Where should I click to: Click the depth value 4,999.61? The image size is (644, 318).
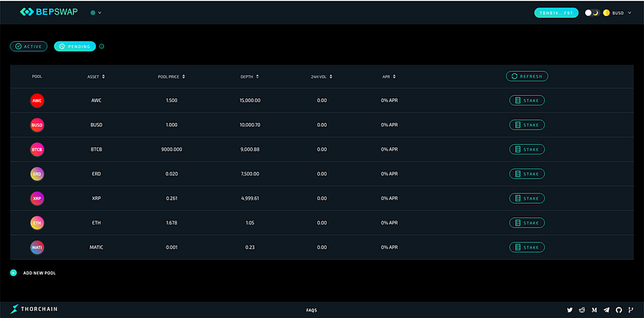[x=250, y=198]
